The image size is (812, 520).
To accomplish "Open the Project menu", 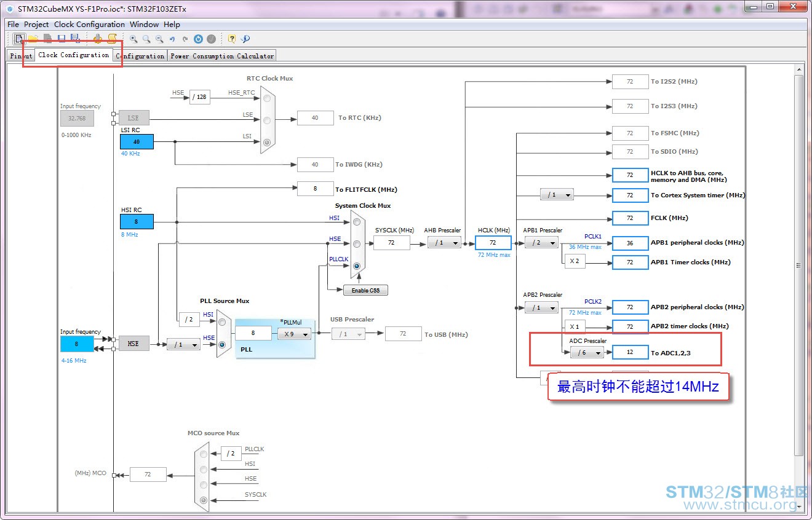I will [x=36, y=25].
